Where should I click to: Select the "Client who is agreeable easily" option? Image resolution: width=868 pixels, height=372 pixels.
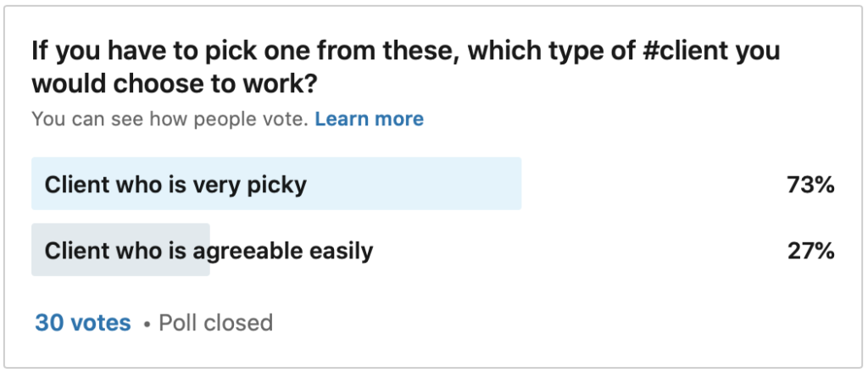(x=209, y=251)
